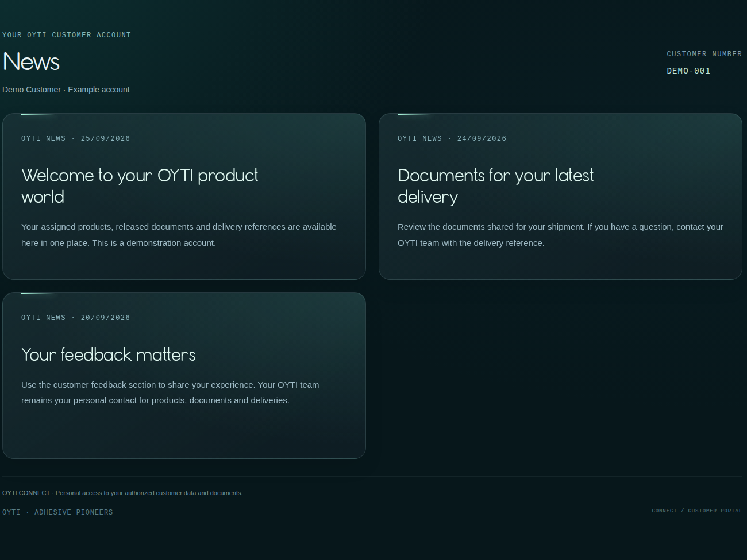Click text about the customer feedback section

pyautogui.click(x=170, y=392)
